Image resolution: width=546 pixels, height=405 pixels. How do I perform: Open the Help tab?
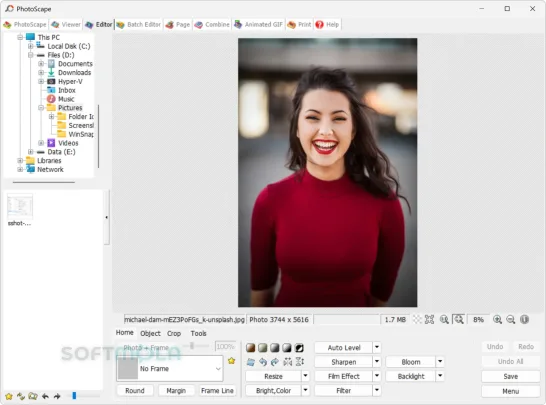click(x=327, y=24)
